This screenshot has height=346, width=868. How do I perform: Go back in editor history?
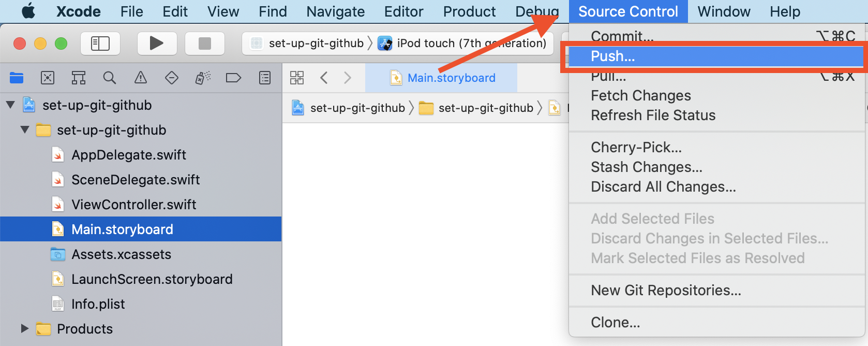324,78
